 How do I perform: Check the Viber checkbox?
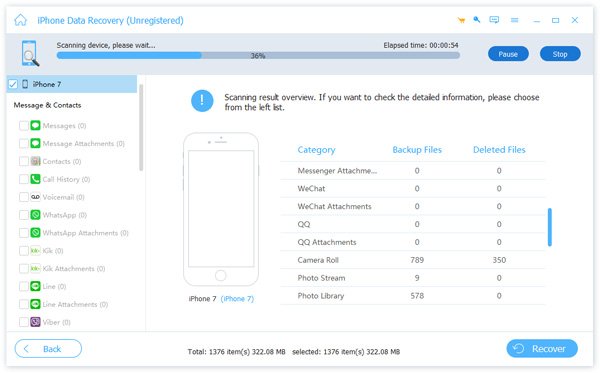[24, 322]
